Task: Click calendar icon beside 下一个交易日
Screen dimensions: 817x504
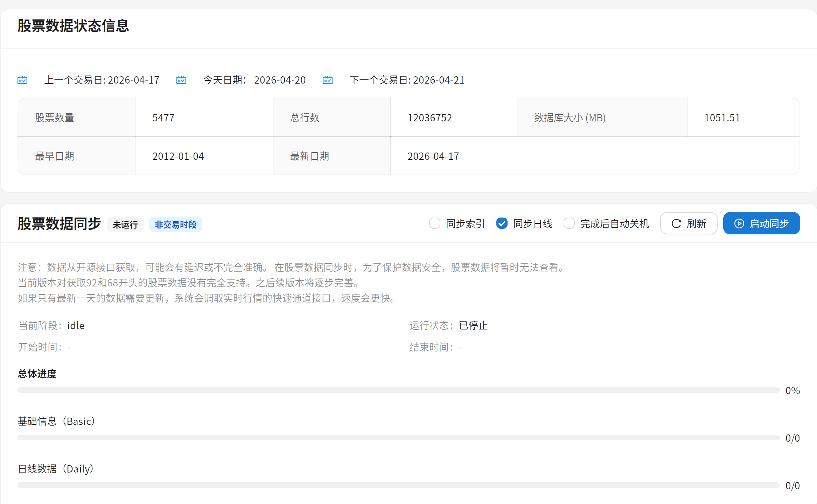Action: click(x=328, y=80)
